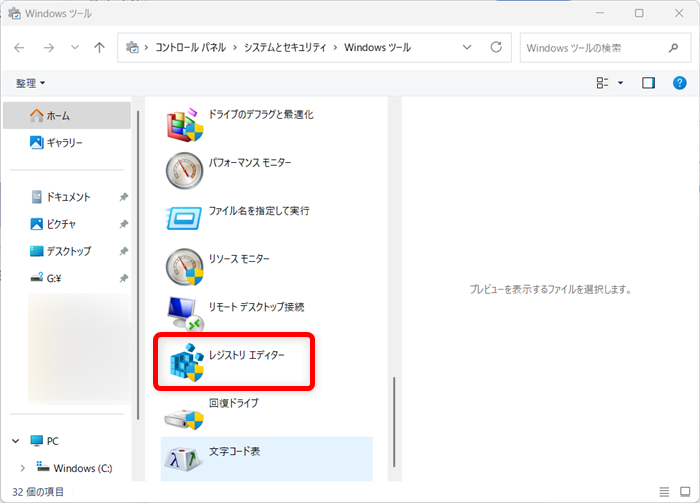Expand the address bar history dropdown

(467, 47)
